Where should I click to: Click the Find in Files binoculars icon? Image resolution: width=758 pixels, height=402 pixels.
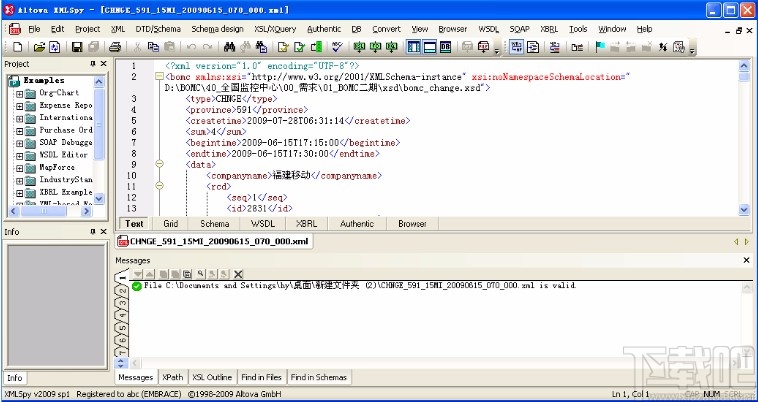pos(262,47)
